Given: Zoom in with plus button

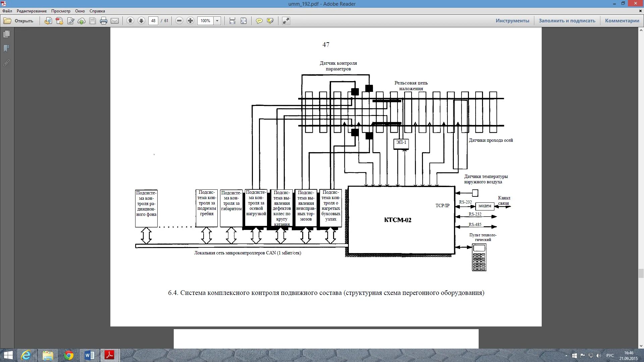Looking at the screenshot, I should (190, 21).
